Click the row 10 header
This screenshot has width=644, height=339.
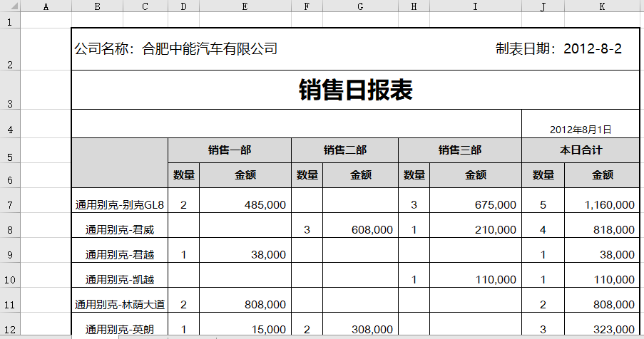coord(10,280)
